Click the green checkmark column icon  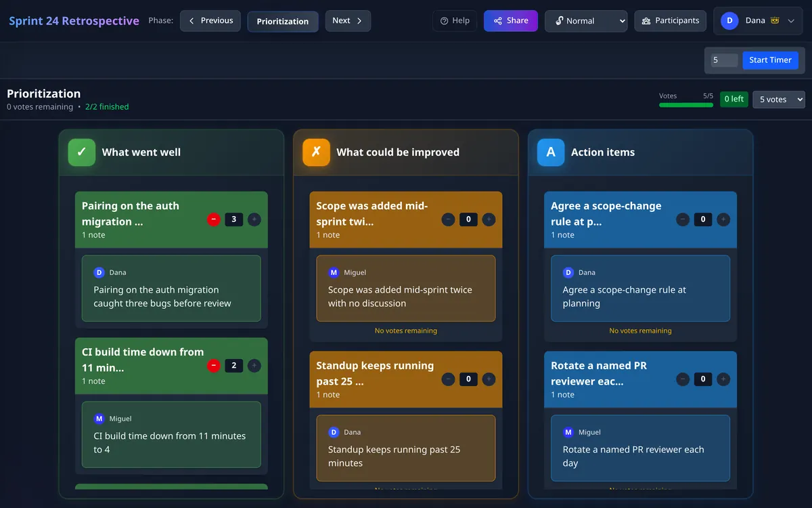pos(81,152)
